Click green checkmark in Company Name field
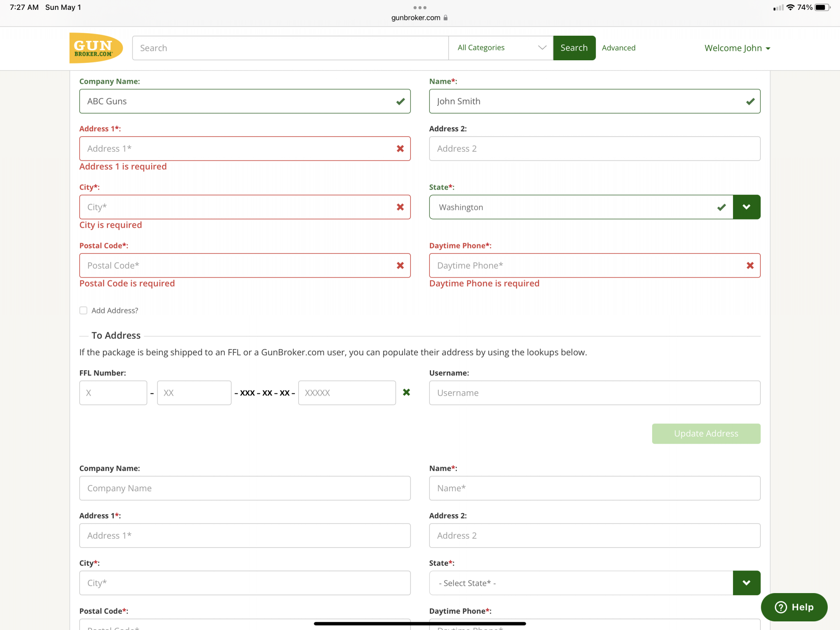This screenshot has width=840, height=630. 400,101
